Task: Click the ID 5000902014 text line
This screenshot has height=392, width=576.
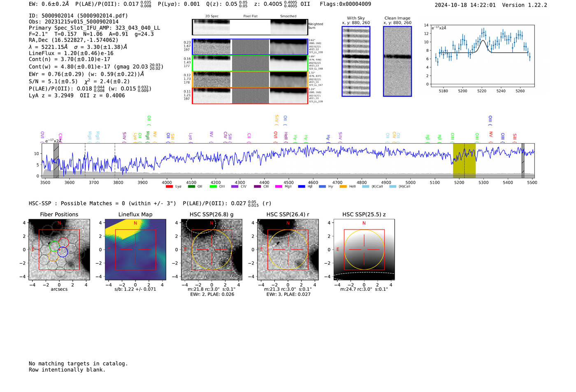Action: (x=78, y=16)
